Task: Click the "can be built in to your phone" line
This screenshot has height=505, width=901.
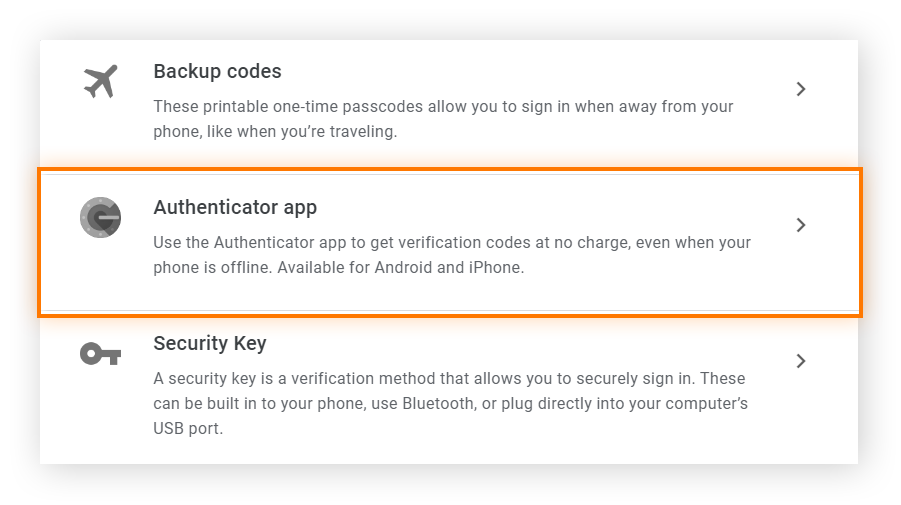Action: [449, 404]
